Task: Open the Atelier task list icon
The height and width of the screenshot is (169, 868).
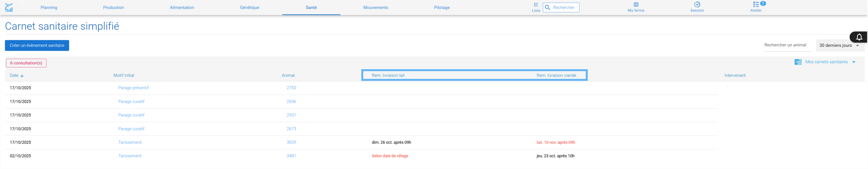Action: [x=756, y=5]
